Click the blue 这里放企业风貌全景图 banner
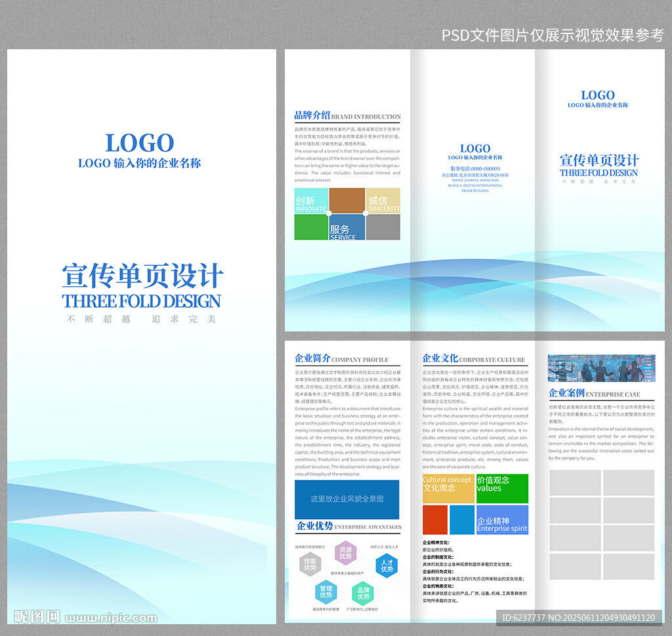This screenshot has height=636, width=672. pyautogui.click(x=346, y=499)
